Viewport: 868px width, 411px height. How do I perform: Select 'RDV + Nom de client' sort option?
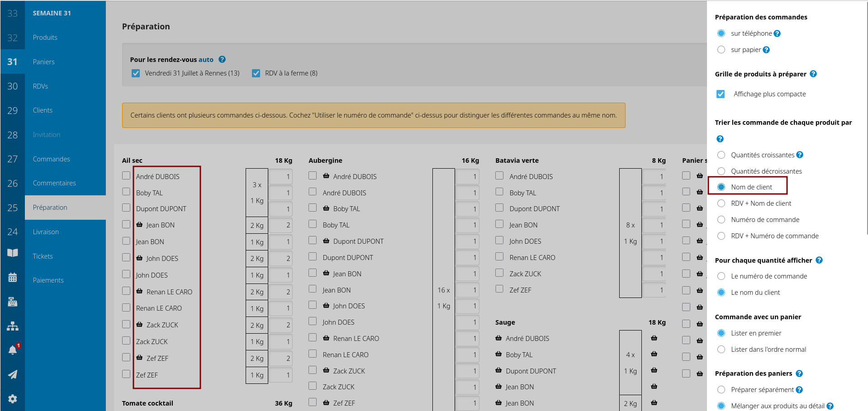click(721, 203)
